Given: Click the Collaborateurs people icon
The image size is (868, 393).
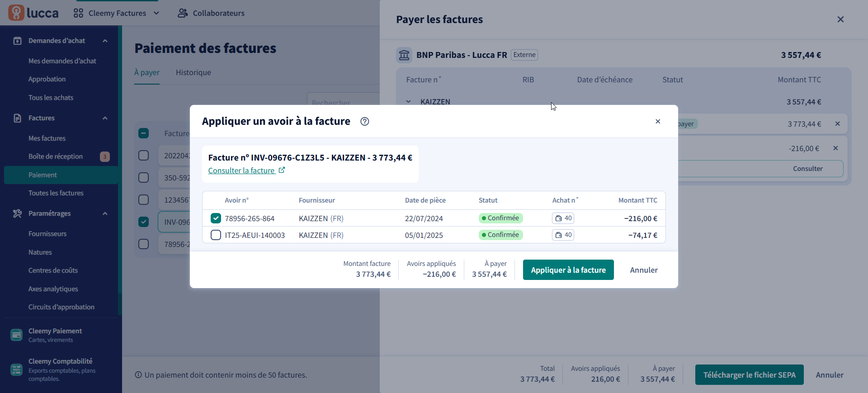Looking at the screenshot, I should pyautogui.click(x=182, y=13).
